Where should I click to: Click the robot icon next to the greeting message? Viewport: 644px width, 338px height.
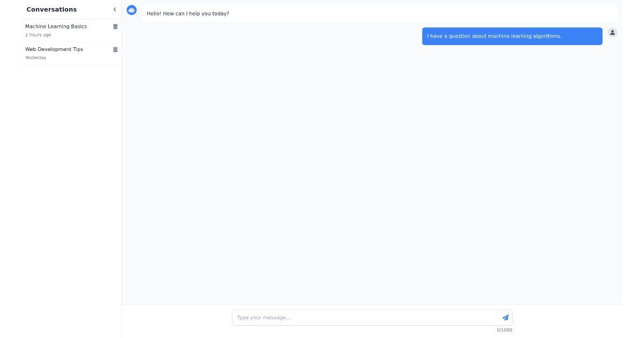(x=131, y=10)
